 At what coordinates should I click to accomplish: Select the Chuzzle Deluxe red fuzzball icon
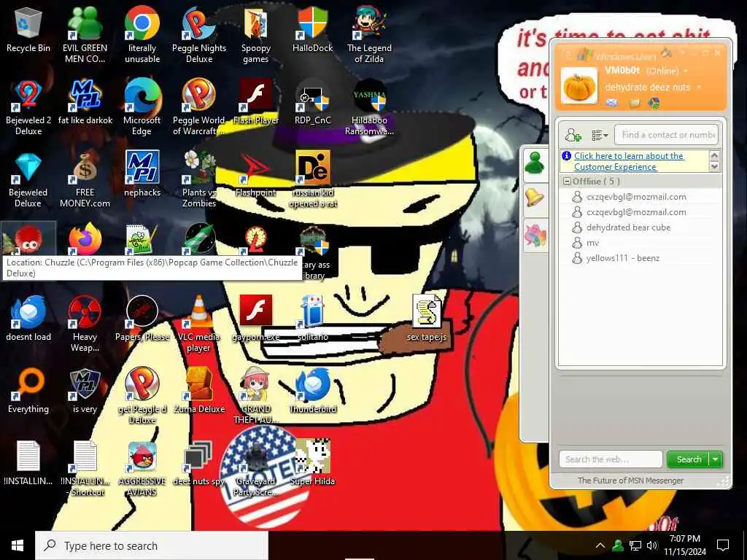point(28,239)
